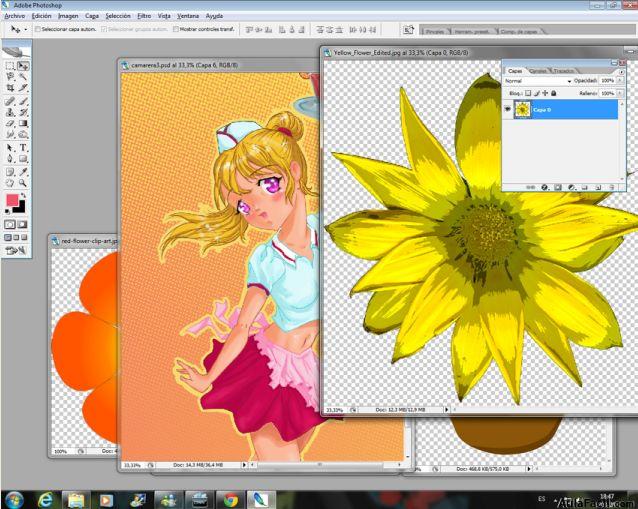Open status bar arrow in Yellow_Flower window
638x509 pixels.
446,410
